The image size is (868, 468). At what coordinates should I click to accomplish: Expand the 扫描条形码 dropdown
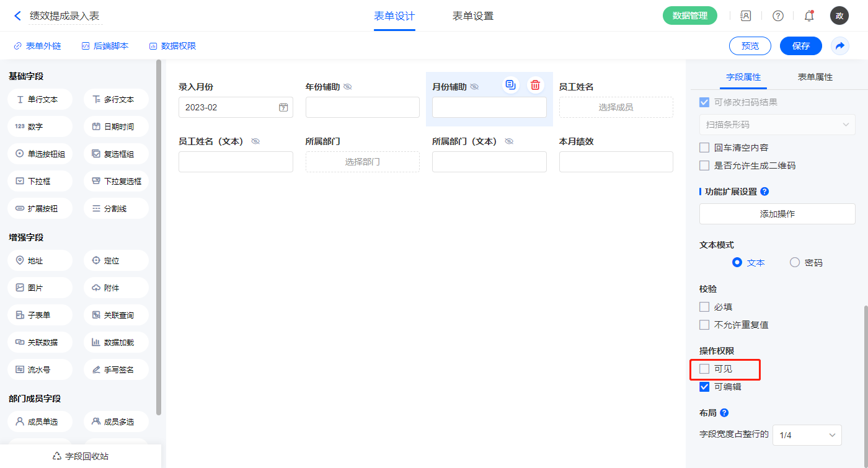(777, 125)
